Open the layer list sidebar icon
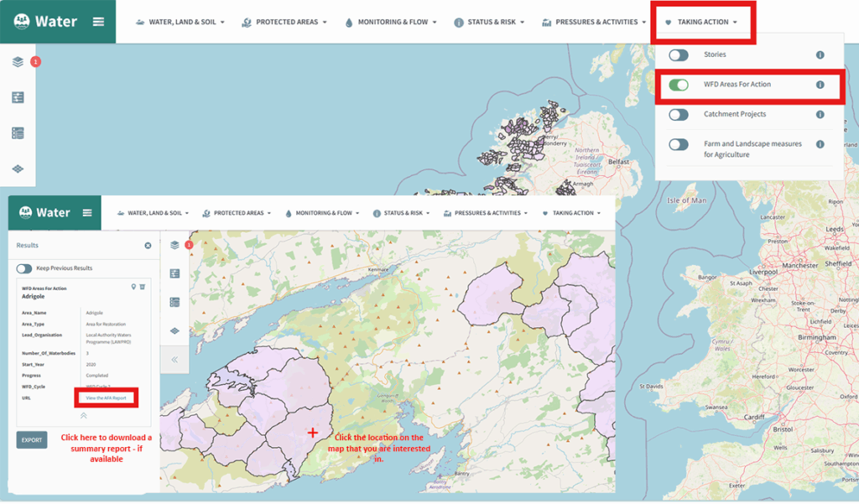The image size is (859, 504). tap(18, 132)
